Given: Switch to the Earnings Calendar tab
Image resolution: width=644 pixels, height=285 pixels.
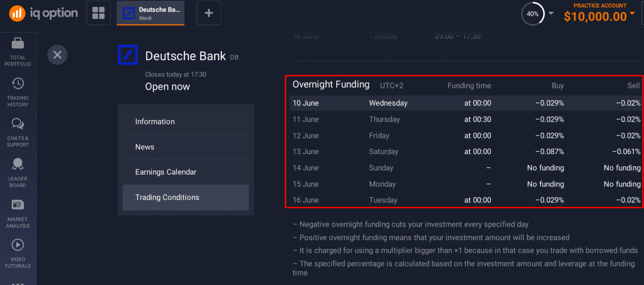Looking at the screenshot, I should point(166,172).
